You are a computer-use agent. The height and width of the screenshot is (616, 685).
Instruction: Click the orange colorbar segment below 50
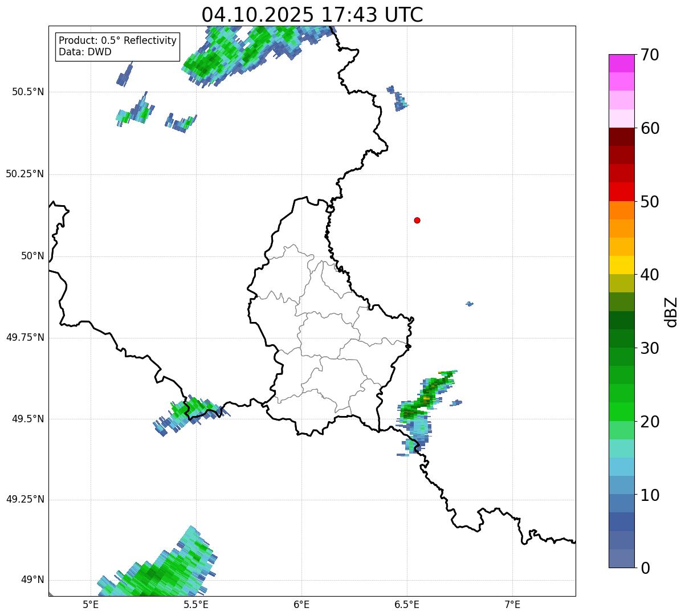[x=621, y=210]
